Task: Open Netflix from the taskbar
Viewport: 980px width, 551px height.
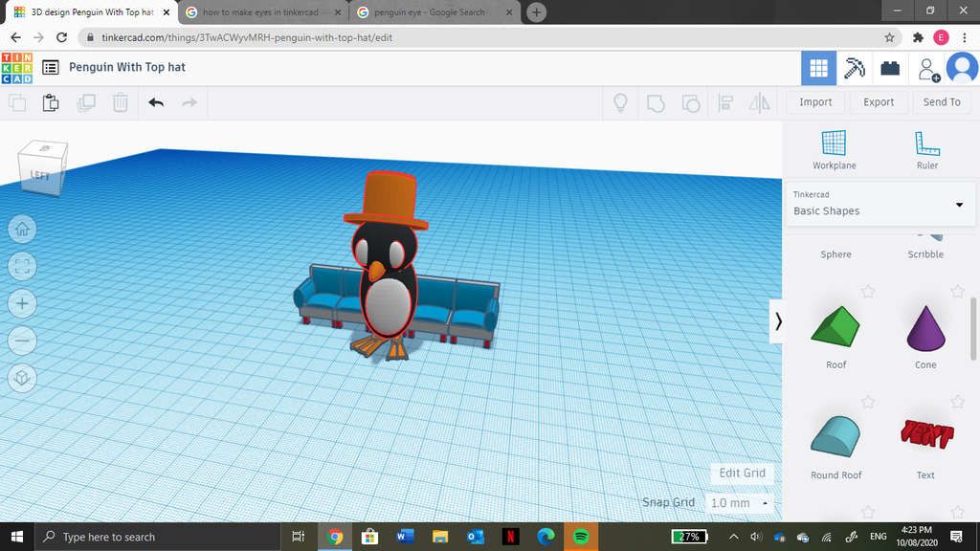Action: pyautogui.click(x=511, y=537)
